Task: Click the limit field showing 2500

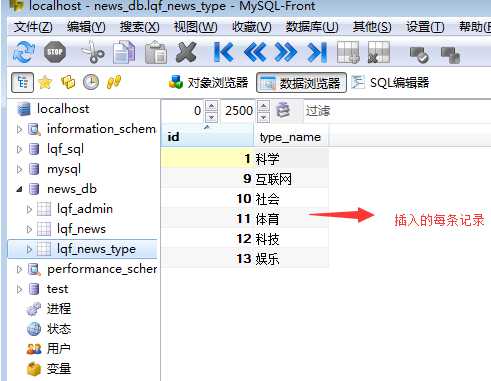Action: [x=239, y=111]
